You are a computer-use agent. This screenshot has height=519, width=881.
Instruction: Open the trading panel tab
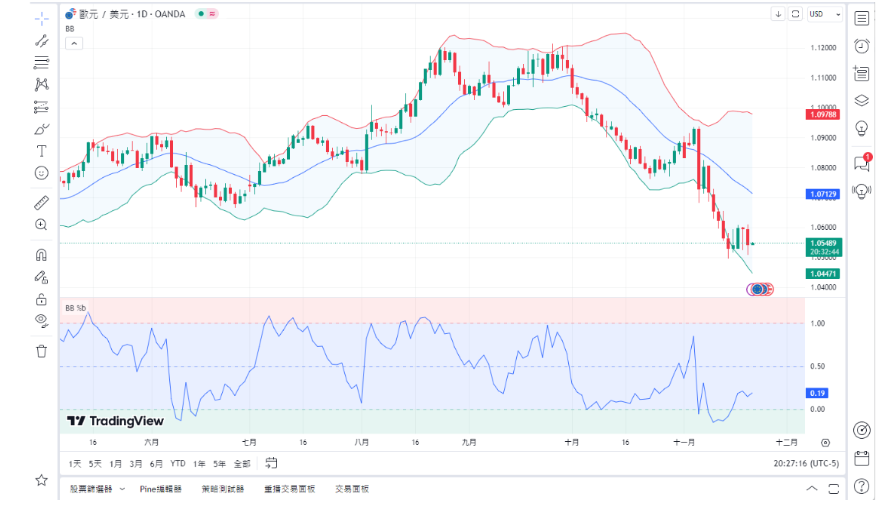352,489
